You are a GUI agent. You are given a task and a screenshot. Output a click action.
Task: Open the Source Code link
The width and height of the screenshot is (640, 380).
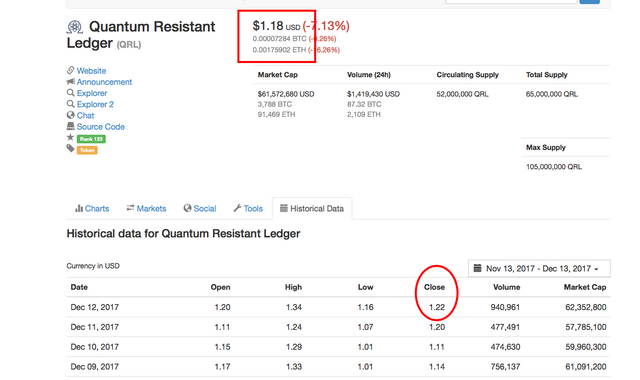coord(101,127)
